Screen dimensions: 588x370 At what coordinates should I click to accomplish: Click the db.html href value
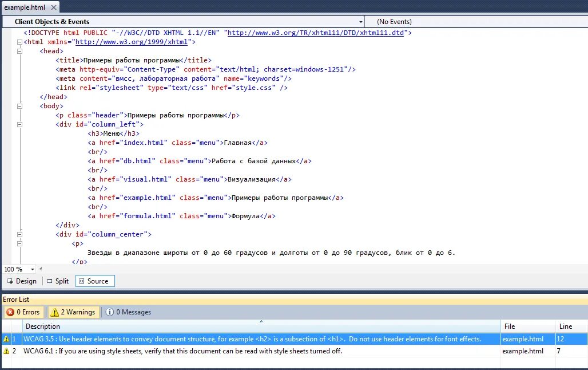[138, 161]
